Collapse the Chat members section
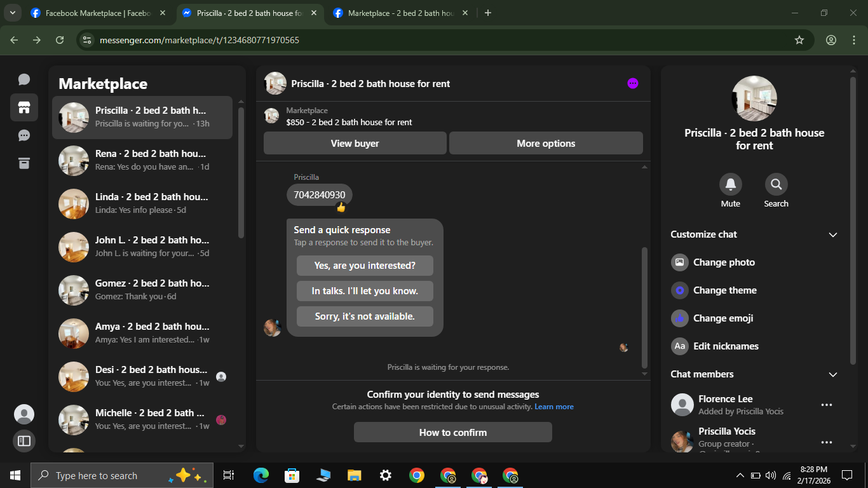This screenshot has width=868, height=488. pos(833,374)
